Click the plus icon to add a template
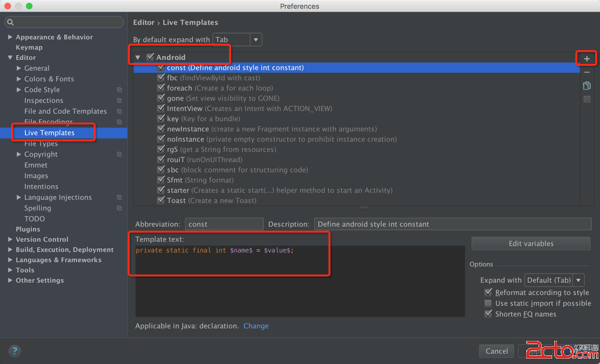Screen dimensions: 600x364 click(587, 59)
